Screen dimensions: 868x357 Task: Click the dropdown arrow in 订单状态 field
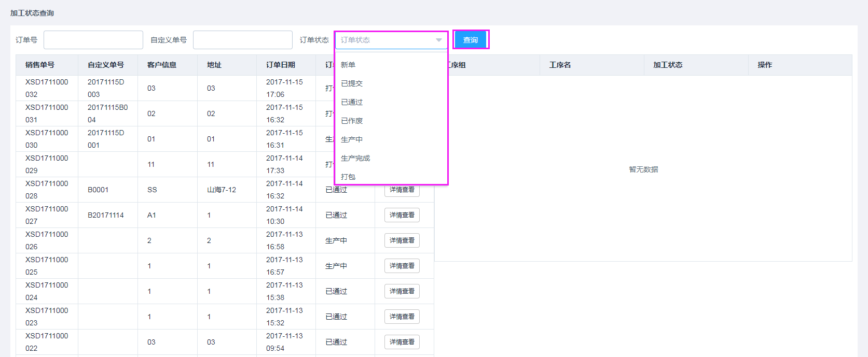coord(438,40)
